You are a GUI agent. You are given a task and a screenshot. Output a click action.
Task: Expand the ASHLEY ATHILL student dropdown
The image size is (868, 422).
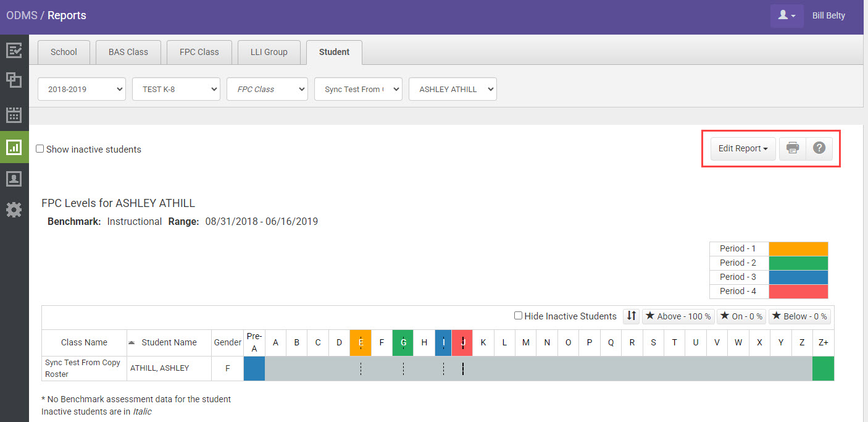[453, 89]
